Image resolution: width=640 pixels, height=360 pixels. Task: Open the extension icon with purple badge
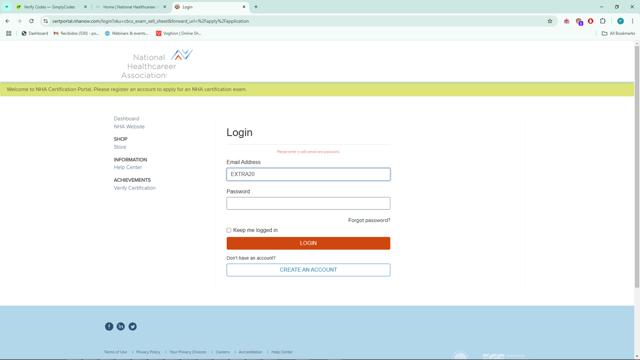pos(579,21)
